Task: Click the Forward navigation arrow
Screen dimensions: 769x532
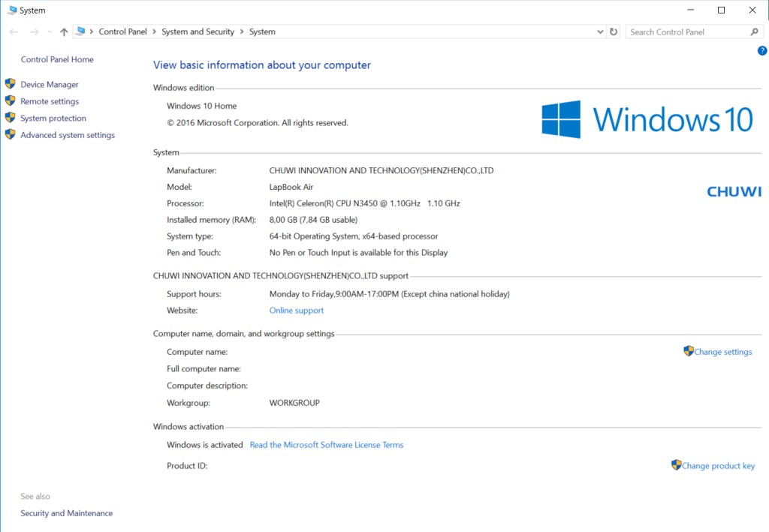Action: click(34, 32)
